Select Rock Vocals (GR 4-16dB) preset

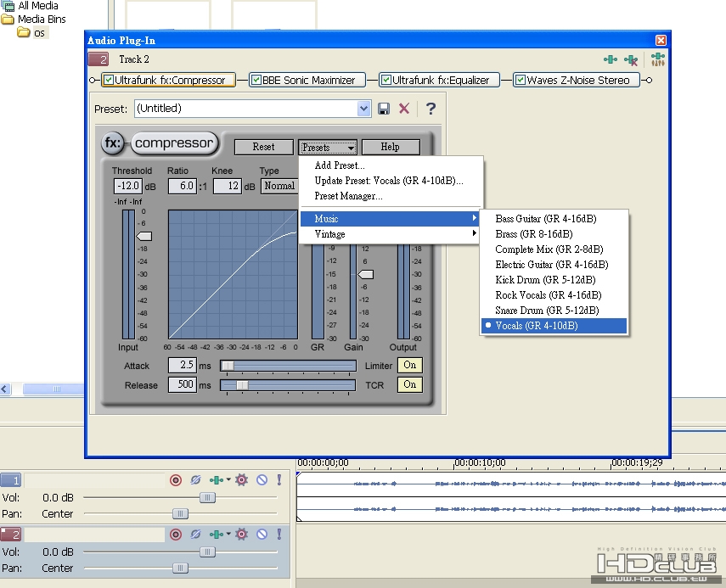point(554,295)
